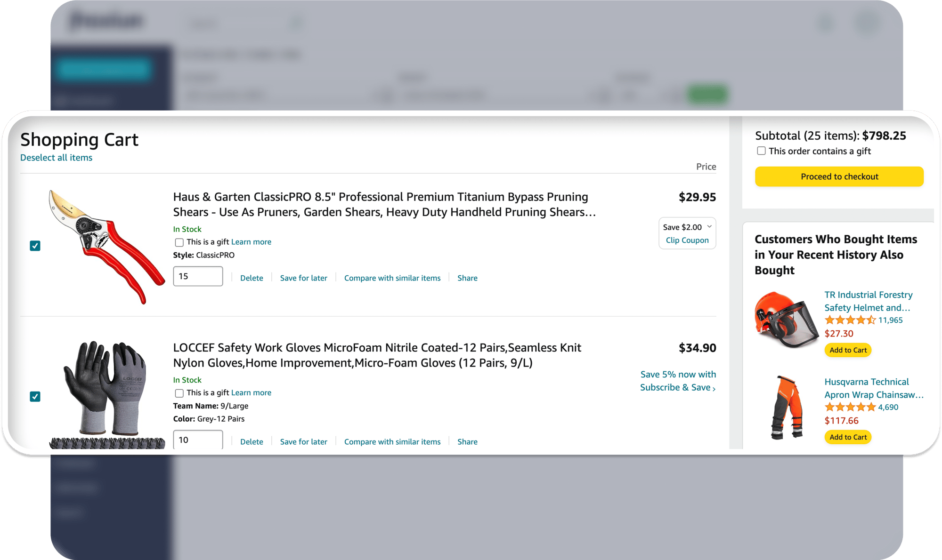Viewport: 942px width, 560px height.
Task: Uncheck the pruning shears item checkbox
Action: coord(35,246)
